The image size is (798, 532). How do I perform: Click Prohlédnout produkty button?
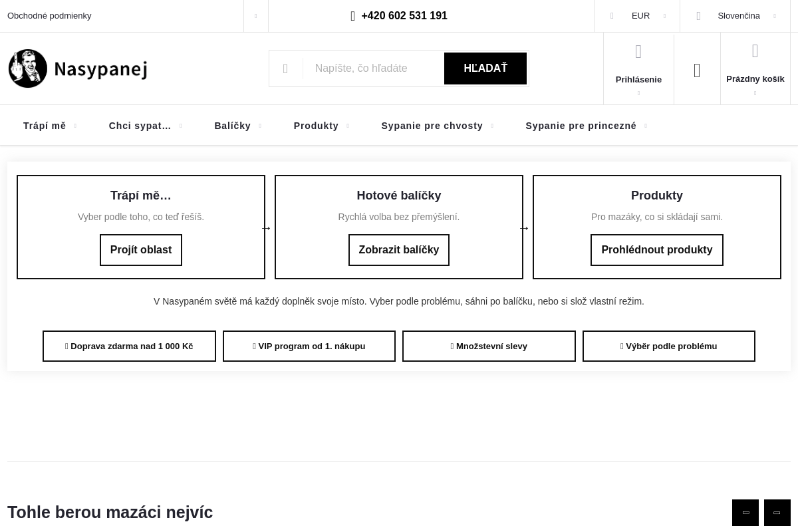click(x=656, y=250)
